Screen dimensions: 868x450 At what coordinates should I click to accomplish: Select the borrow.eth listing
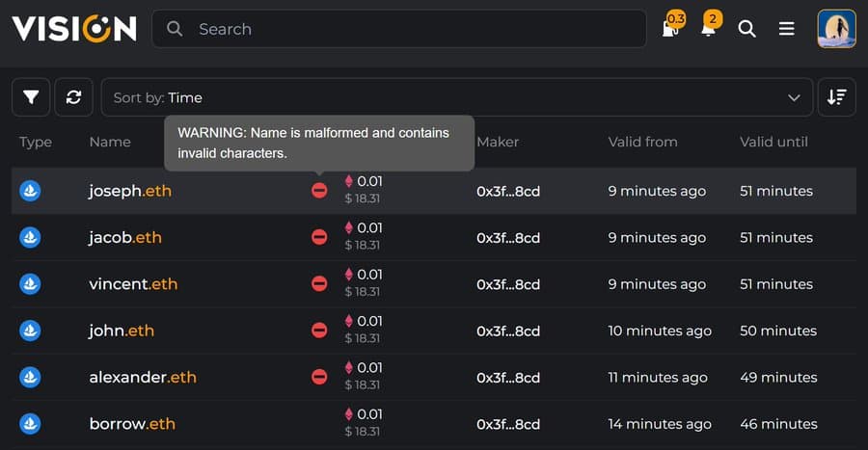click(x=132, y=424)
